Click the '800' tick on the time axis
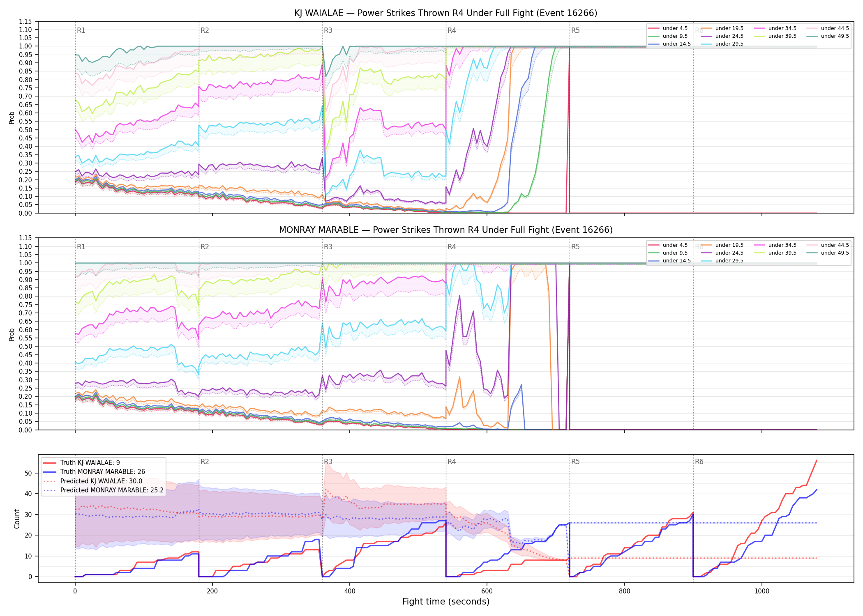 point(625,591)
